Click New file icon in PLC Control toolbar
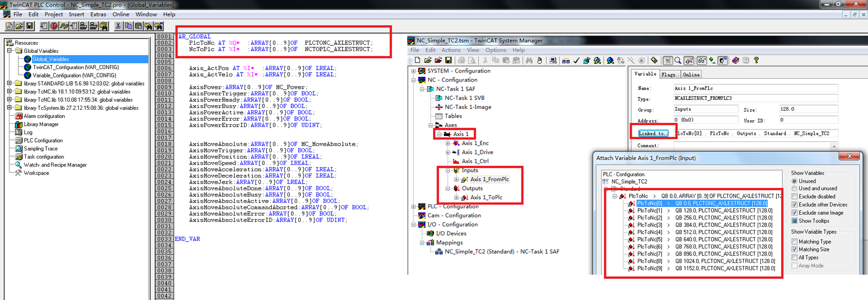Image resolution: width=868 pixels, height=300 pixels. click(x=9, y=26)
